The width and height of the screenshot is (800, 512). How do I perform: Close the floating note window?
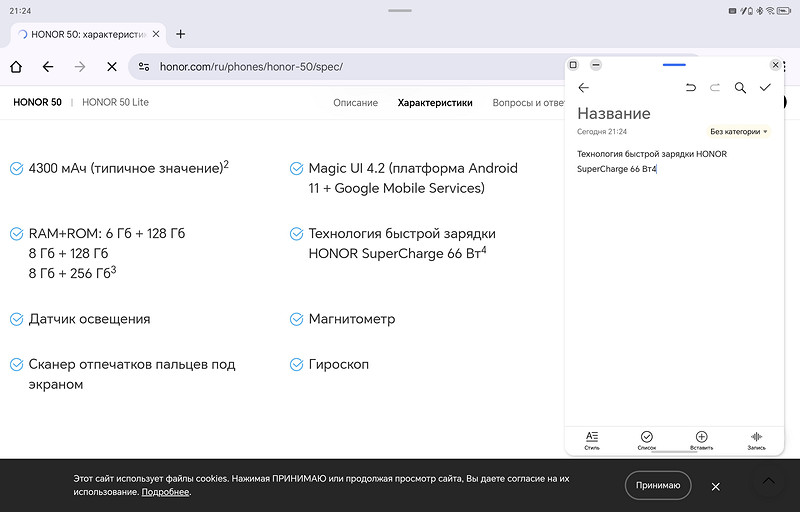(x=776, y=65)
